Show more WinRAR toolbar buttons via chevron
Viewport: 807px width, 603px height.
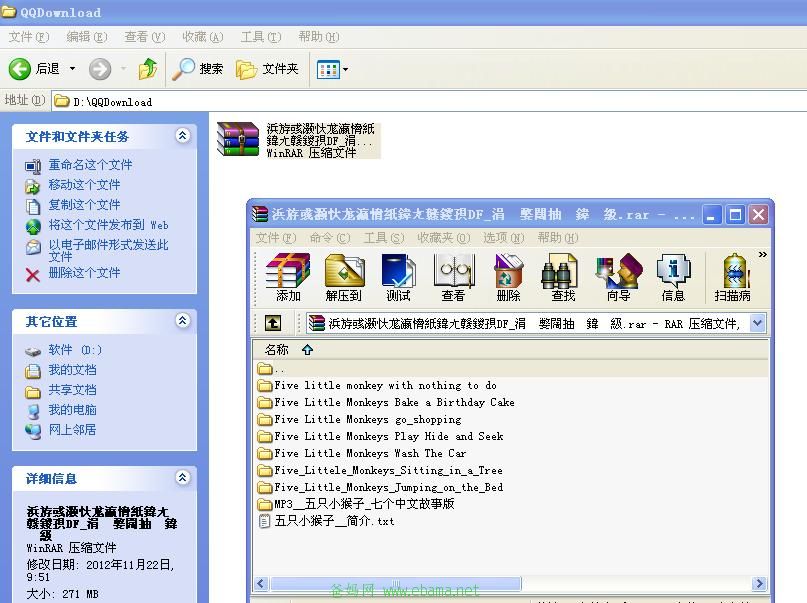coord(762,254)
